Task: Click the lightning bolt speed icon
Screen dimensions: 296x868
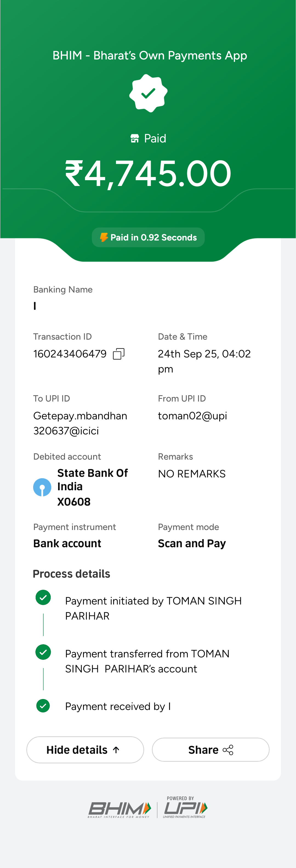Action: pos(104,237)
